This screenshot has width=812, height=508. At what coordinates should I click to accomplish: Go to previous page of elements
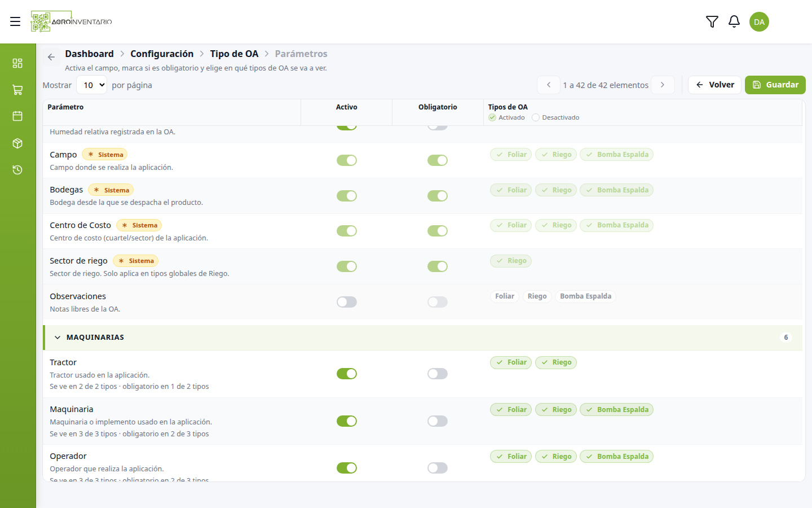click(549, 85)
